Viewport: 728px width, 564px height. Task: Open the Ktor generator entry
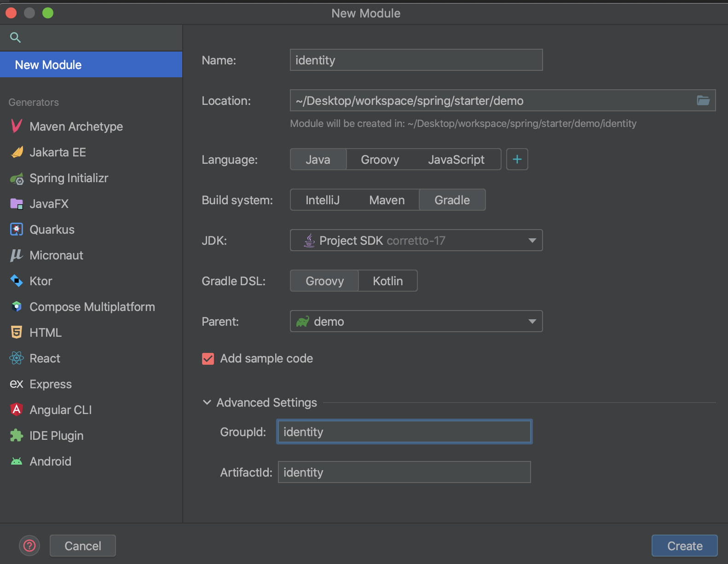[x=91, y=281]
